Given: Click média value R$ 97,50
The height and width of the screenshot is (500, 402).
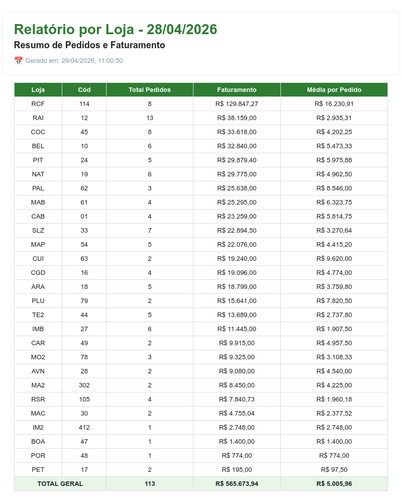Looking at the screenshot, I should [x=334, y=470].
